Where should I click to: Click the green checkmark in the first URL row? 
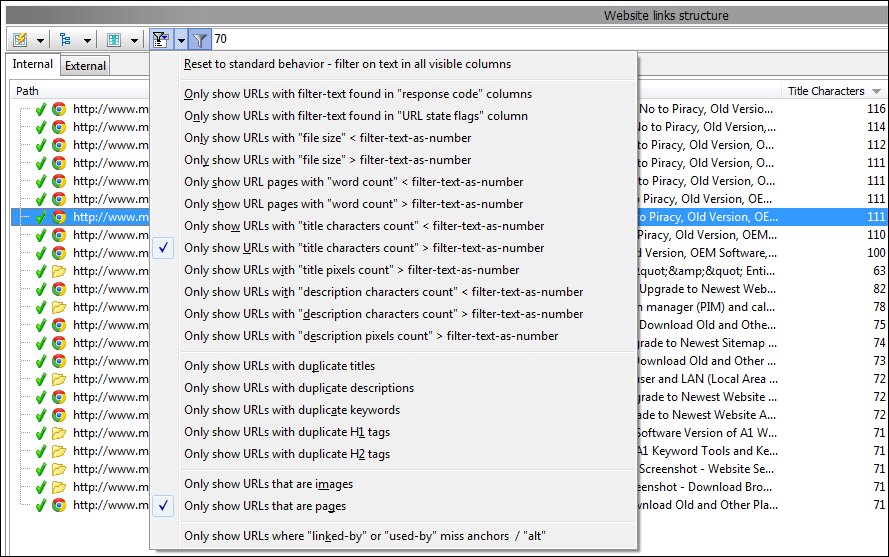click(x=41, y=109)
